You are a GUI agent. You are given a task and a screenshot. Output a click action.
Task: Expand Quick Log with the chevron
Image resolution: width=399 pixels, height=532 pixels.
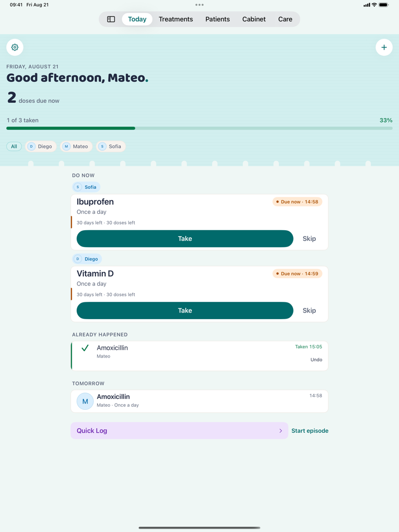281,431
